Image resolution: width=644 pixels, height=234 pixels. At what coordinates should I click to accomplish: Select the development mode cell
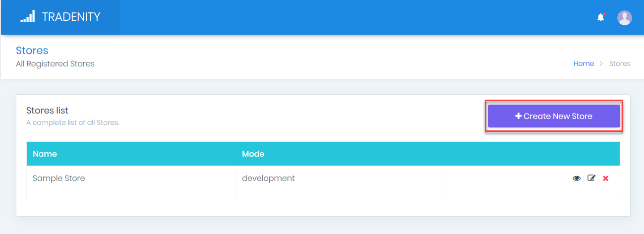pos(341,181)
